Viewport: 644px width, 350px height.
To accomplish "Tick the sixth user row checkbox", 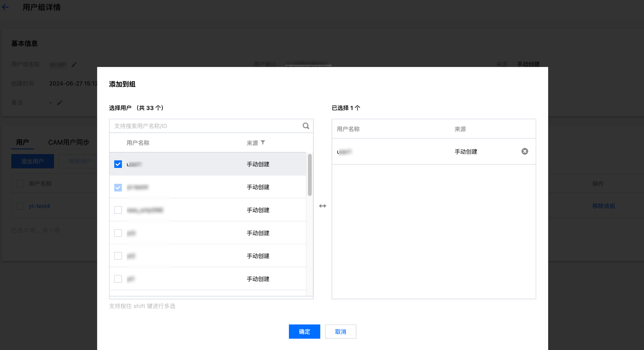I will click(x=118, y=279).
